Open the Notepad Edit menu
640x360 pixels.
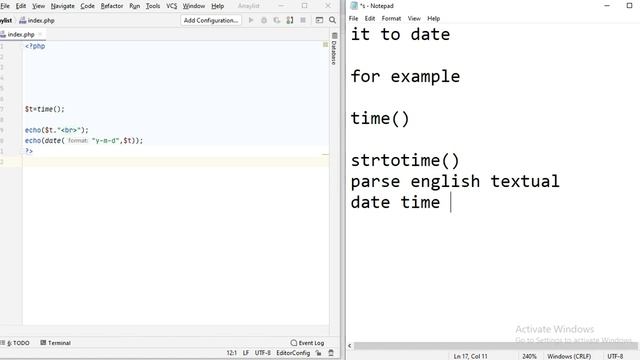(370, 18)
